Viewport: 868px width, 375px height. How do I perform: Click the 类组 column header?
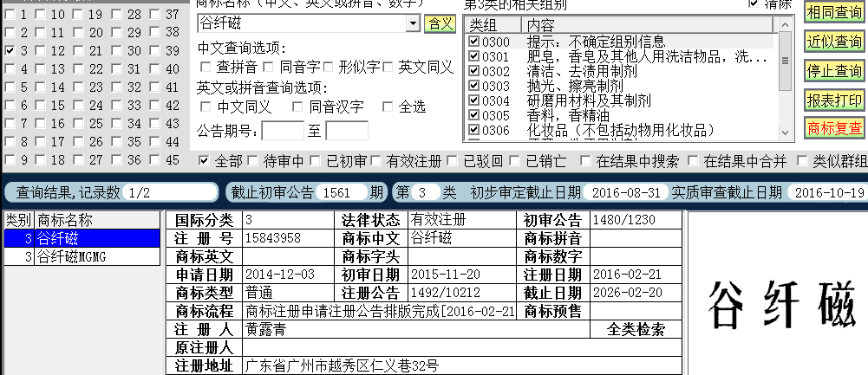(x=493, y=25)
